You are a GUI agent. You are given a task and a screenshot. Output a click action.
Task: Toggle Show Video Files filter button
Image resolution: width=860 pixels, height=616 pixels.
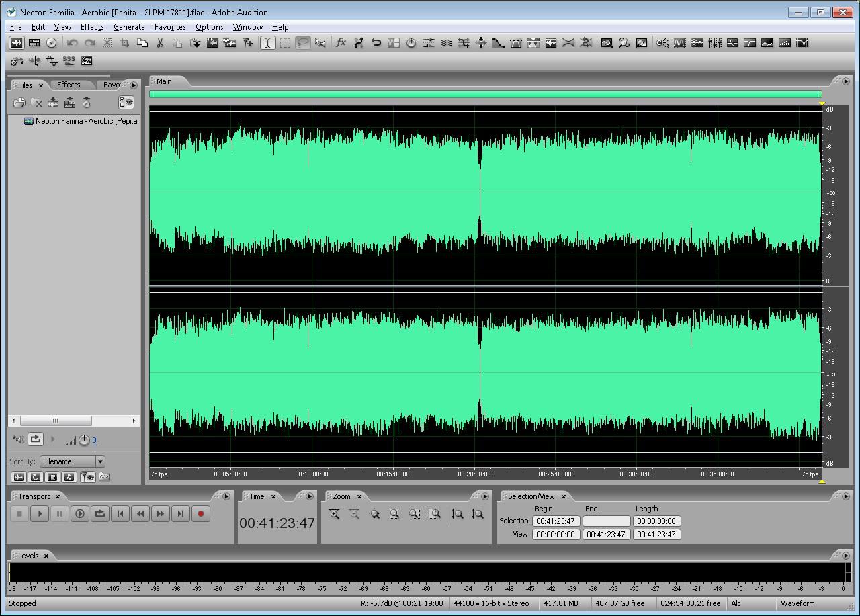pyautogui.click(x=52, y=477)
